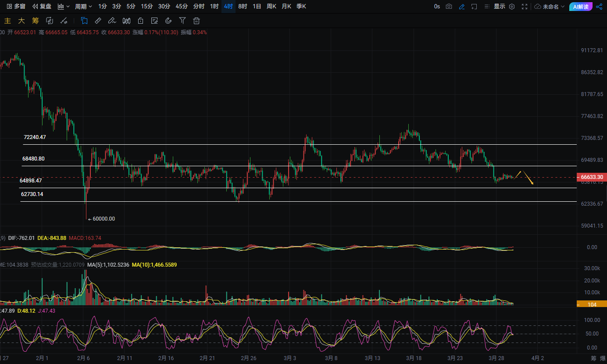
Task: Enter fullscreen mode with expand icon
Action: pos(525,7)
